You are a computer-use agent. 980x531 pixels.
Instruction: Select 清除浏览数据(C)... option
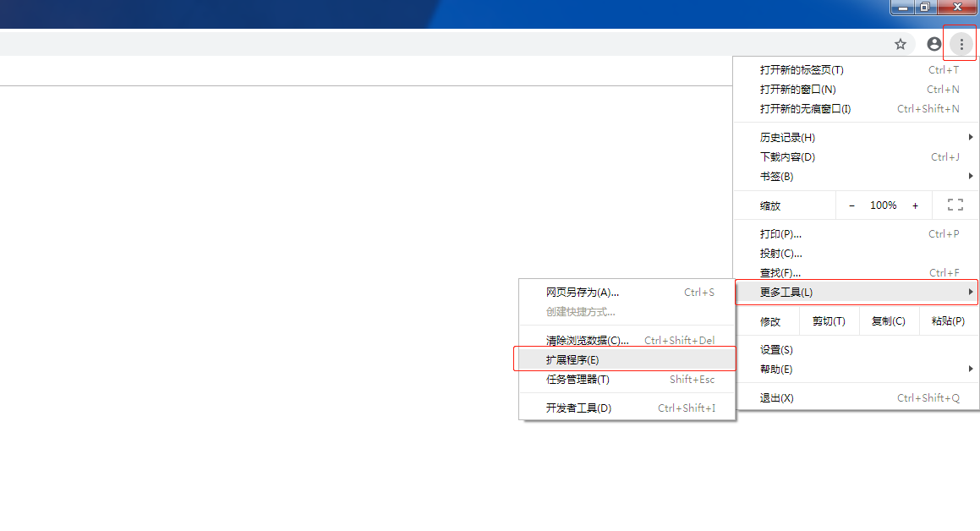(627, 341)
